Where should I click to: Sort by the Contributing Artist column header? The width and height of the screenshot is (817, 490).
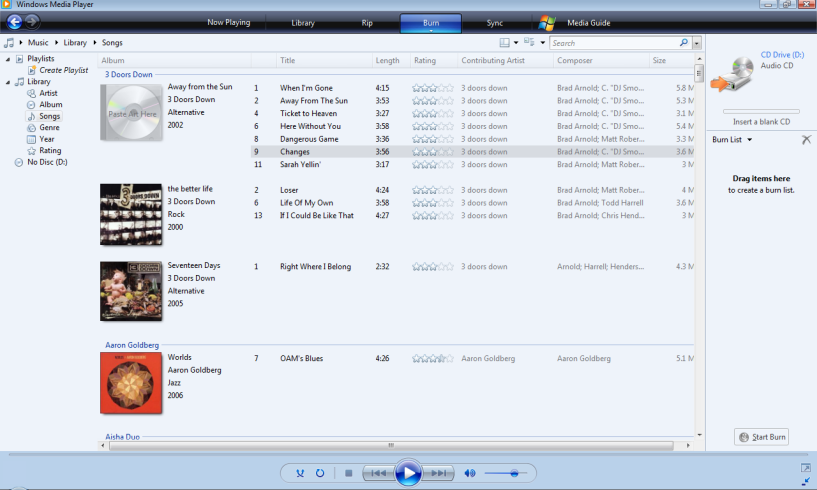pos(505,60)
